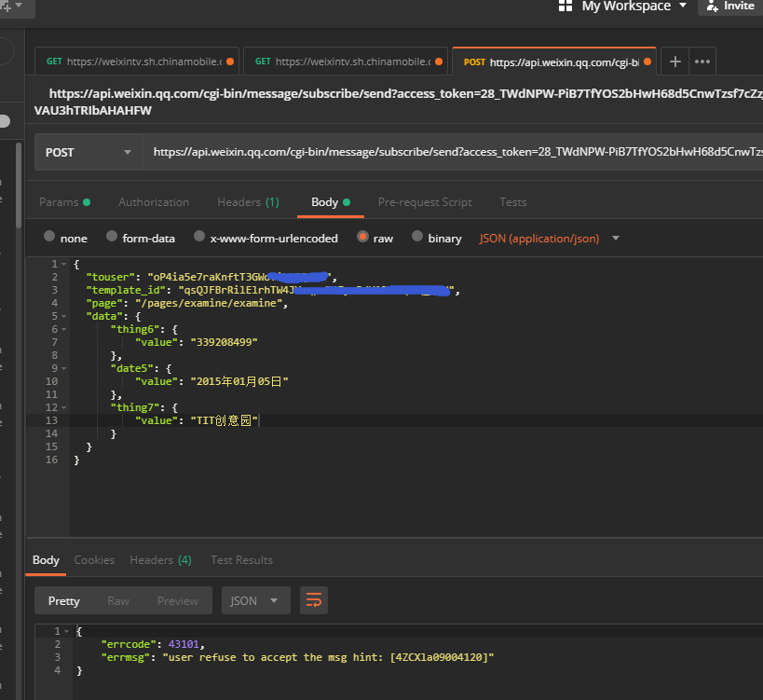Click the "/pages/examine/examine" page value
Viewport: 763px width, 700px height.
209,303
